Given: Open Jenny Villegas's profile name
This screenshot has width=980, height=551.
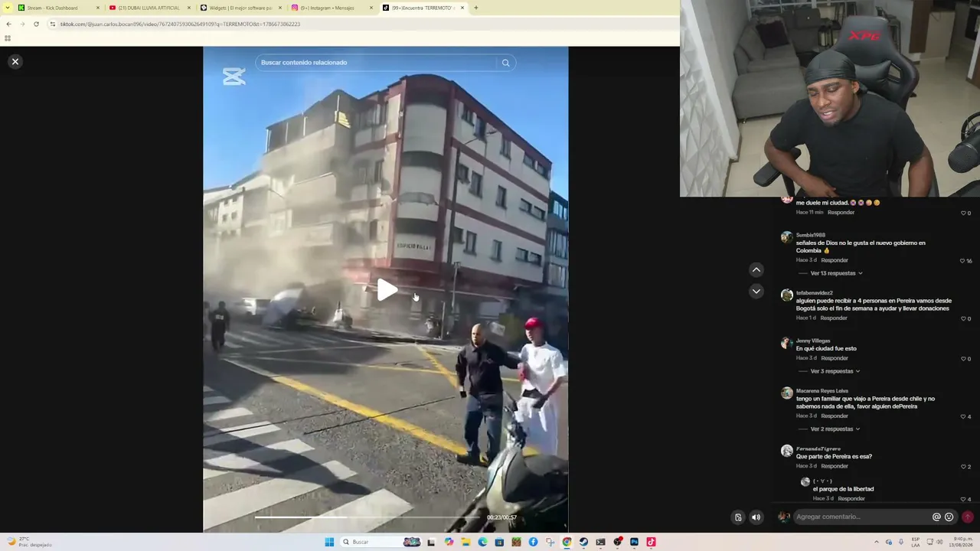Looking at the screenshot, I should click(x=813, y=341).
